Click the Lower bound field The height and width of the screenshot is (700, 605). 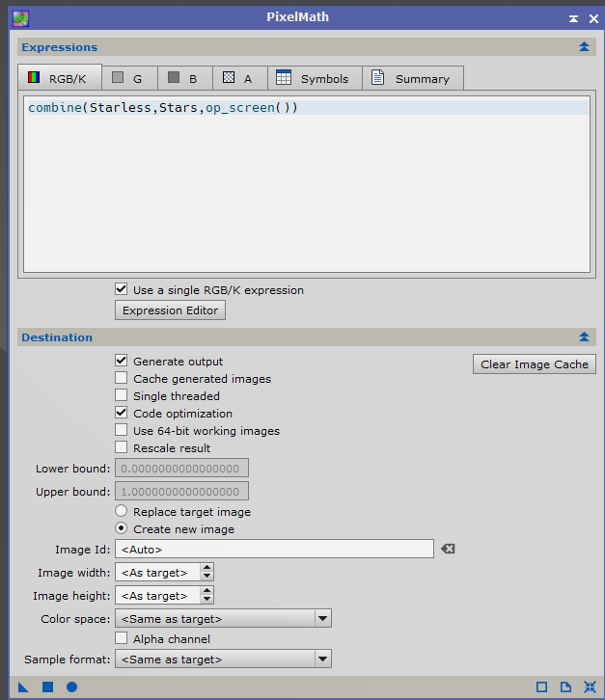(181, 469)
